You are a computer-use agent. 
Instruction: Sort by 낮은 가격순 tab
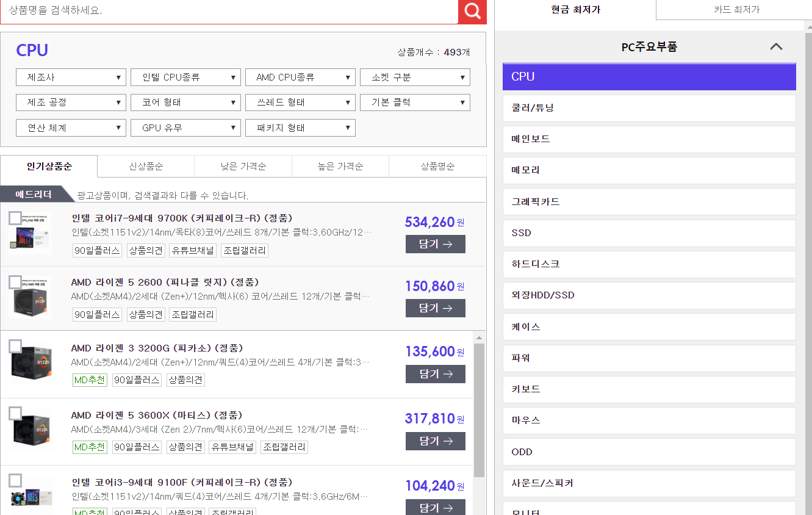click(x=243, y=167)
